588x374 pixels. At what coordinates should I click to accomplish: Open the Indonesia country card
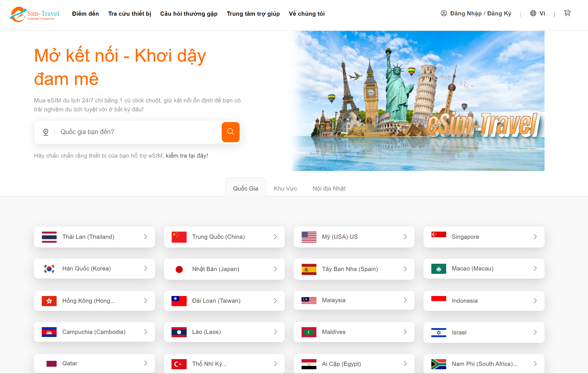pyautogui.click(x=484, y=301)
